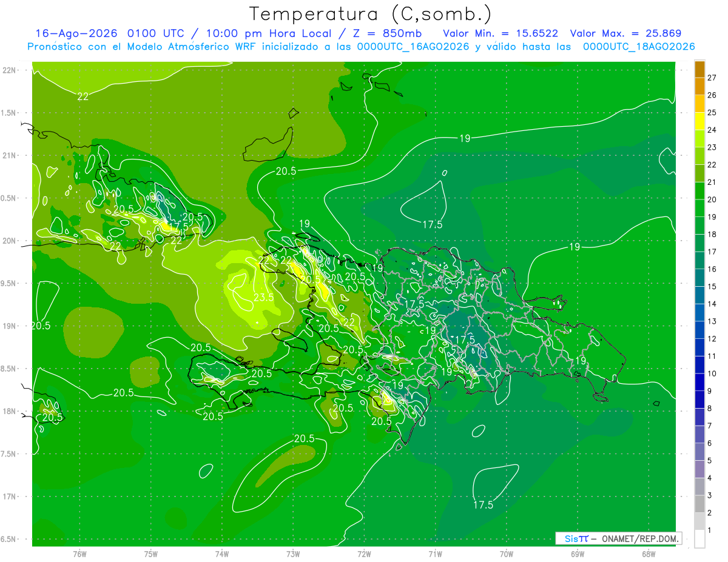The width and height of the screenshot is (728, 562).
Task: Click the color scale label '16'
Action: pyautogui.click(x=712, y=269)
